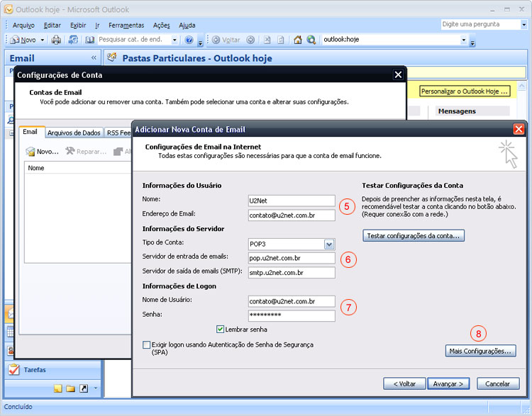Click the Mais Configurações button
The height and width of the screenshot is (416, 532).
pos(481,351)
